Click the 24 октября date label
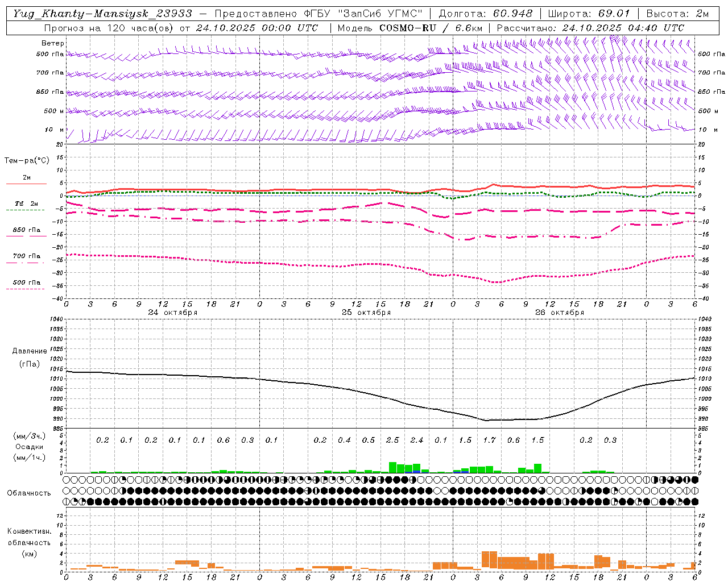 [172, 313]
